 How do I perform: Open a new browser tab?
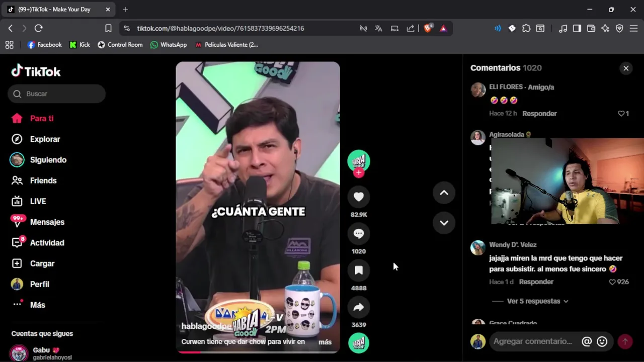pyautogui.click(x=125, y=9)
